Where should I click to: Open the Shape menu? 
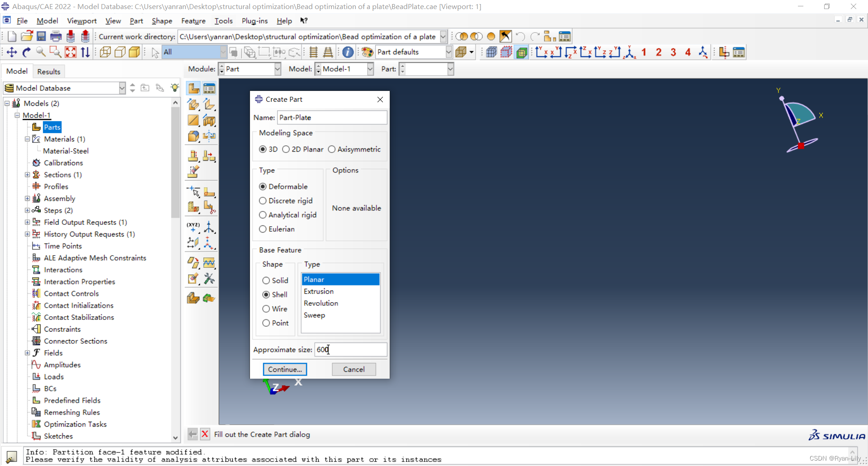(162, 21)
